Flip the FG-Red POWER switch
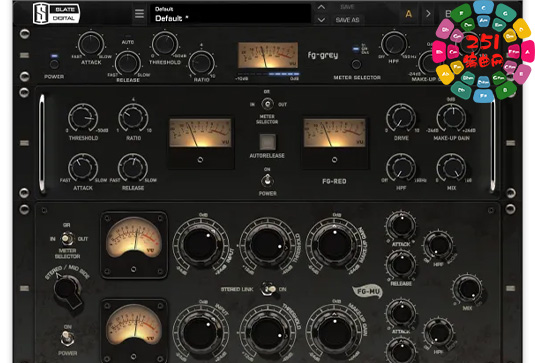Image resolution: width=535 pixels, height=363 pixels. click(x=267, y=180)
